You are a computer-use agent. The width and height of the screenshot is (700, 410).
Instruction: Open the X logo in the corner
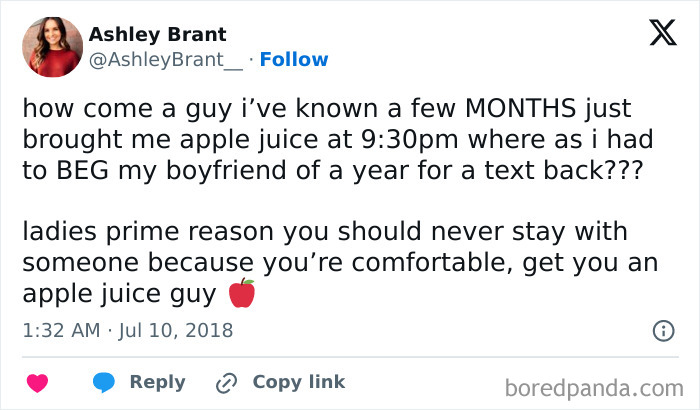coord(655,35)
